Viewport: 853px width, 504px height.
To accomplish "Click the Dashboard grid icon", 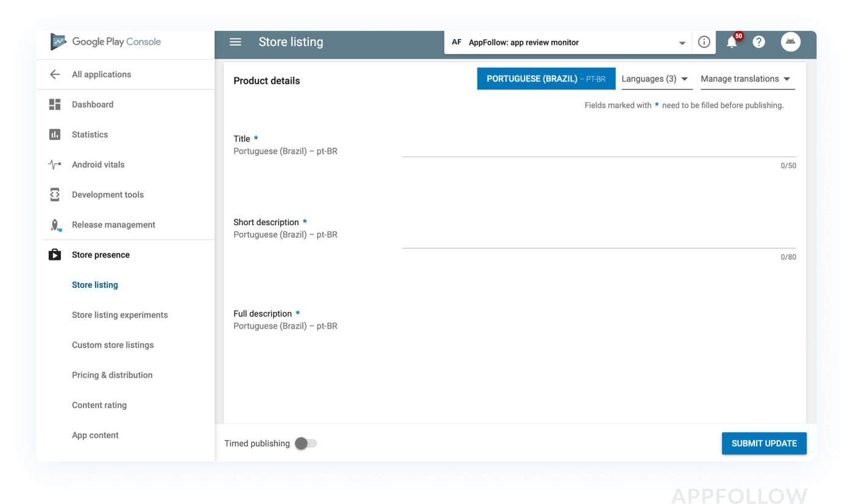I will tap(55, 105).
